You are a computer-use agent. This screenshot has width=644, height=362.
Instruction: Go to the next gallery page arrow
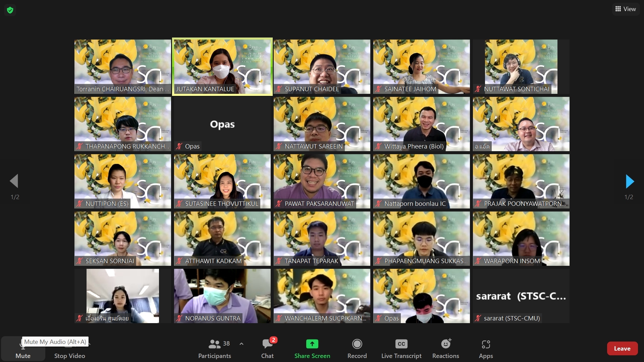[630, 181]
